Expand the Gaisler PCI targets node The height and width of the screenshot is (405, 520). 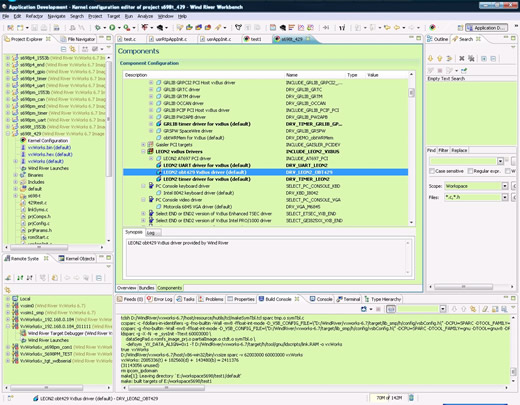coord(143,145)
